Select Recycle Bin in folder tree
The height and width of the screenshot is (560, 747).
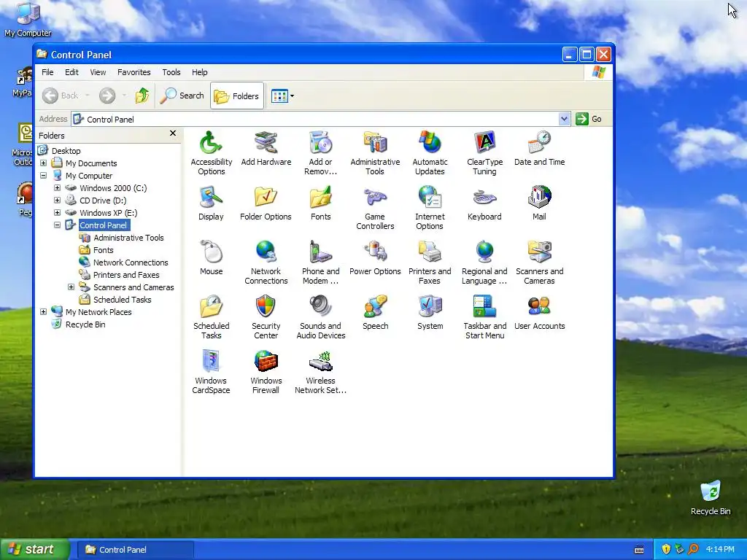pyautogui.click(x=85, y=324)
